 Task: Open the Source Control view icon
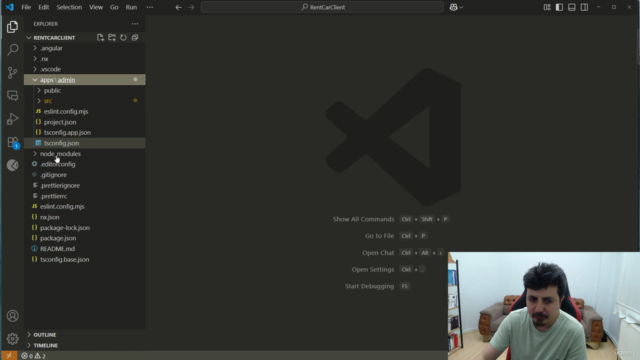pyautogui.click(x=12, y=73)
